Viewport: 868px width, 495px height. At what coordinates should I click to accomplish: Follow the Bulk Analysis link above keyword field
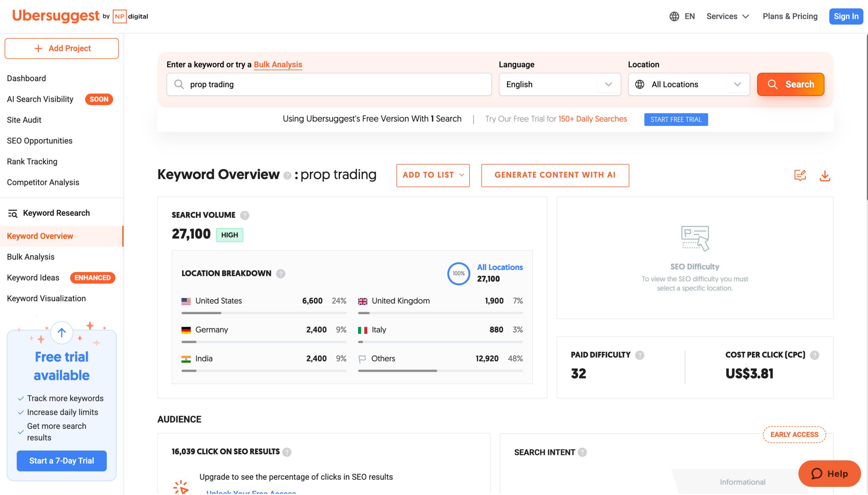click(278, 64)
